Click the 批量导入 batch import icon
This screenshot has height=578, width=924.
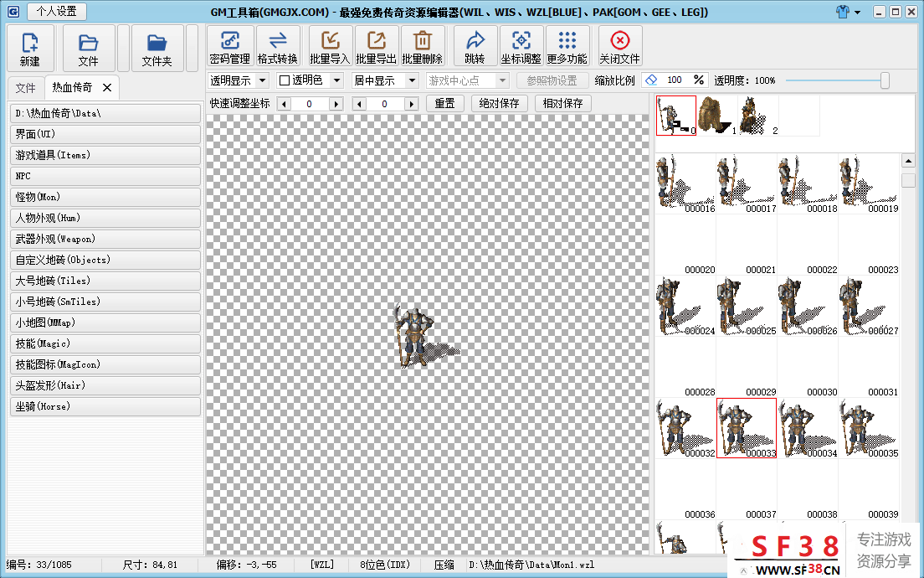(x=330, y=47)
